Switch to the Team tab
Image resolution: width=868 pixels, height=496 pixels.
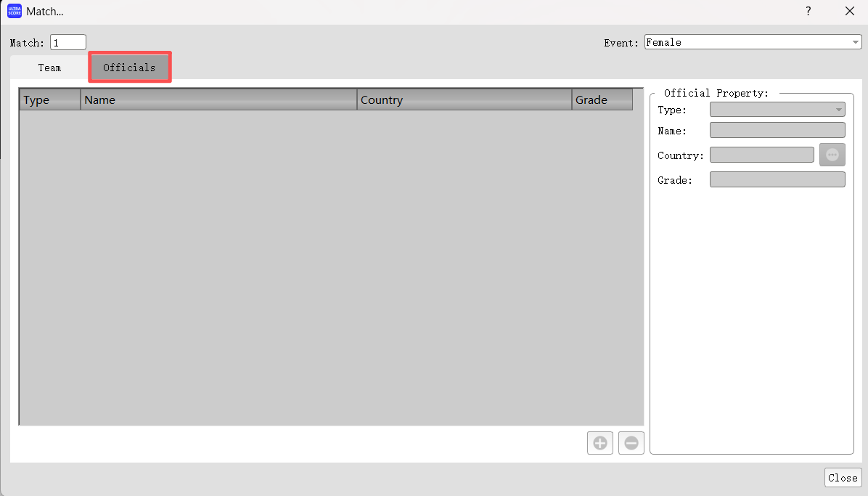(x=49, y=68)
